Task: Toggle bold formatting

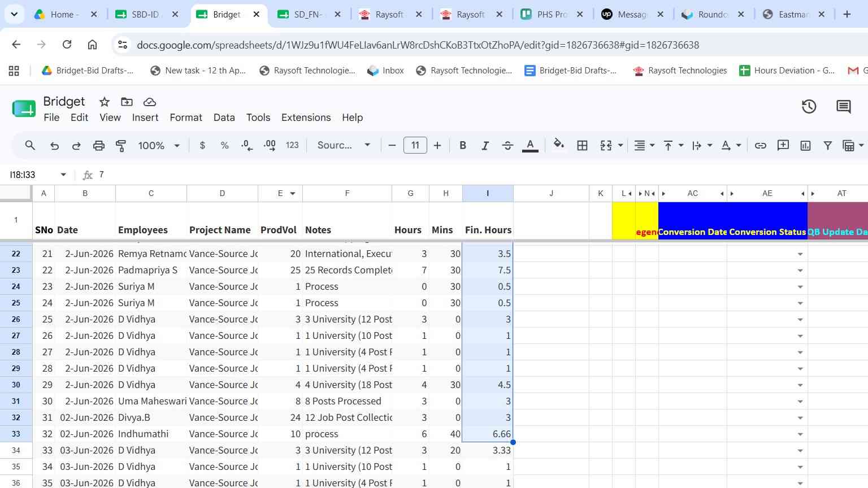Action: point(463,145)
